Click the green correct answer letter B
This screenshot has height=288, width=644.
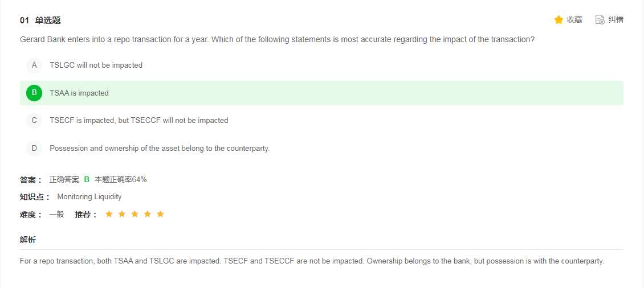pyautogui.click(x=87, y=180)
